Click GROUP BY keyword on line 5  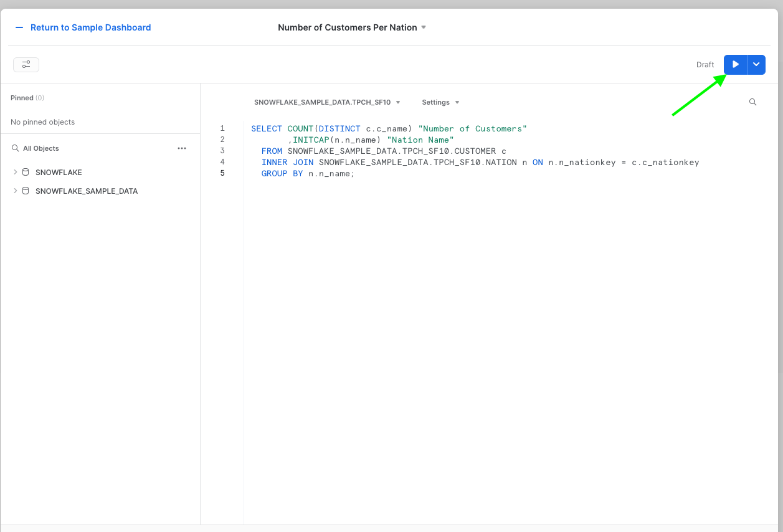click(282, 173)
